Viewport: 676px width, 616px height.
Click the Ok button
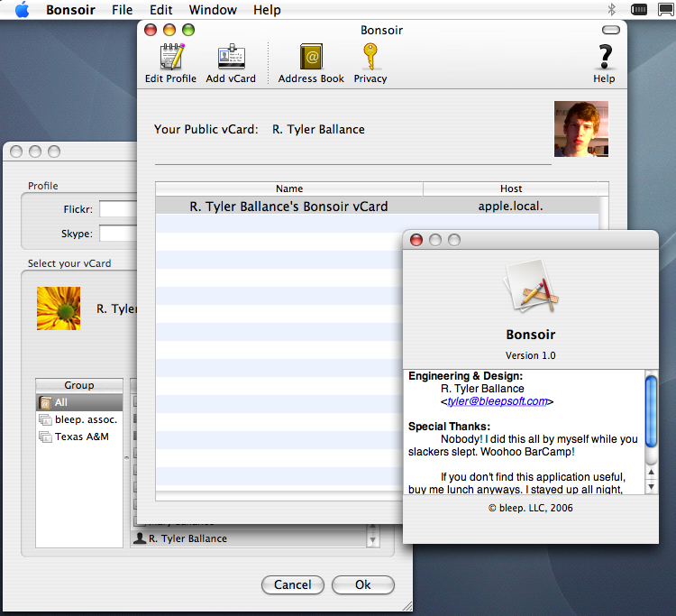click(363, 584)
